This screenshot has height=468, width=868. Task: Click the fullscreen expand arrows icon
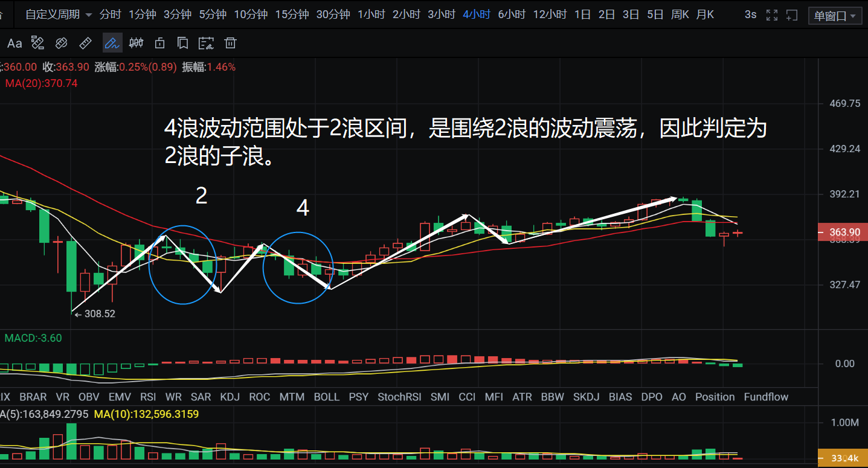[771, 15]
